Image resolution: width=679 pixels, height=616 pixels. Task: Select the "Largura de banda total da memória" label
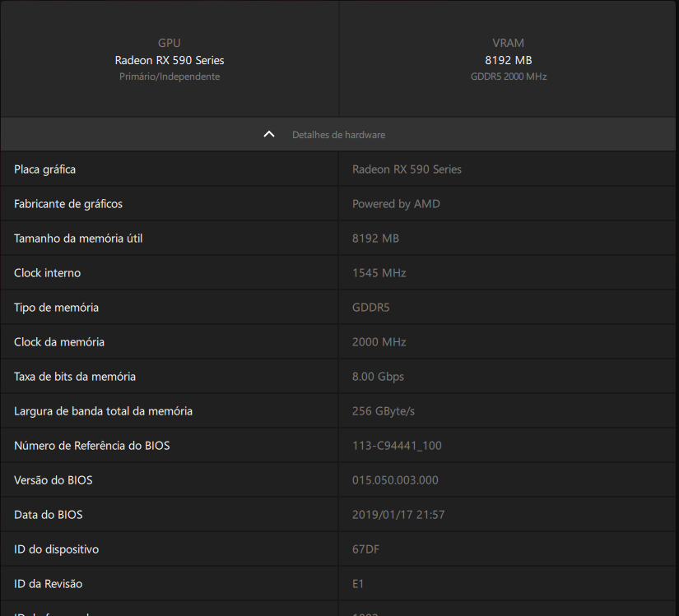click(103, 411)
